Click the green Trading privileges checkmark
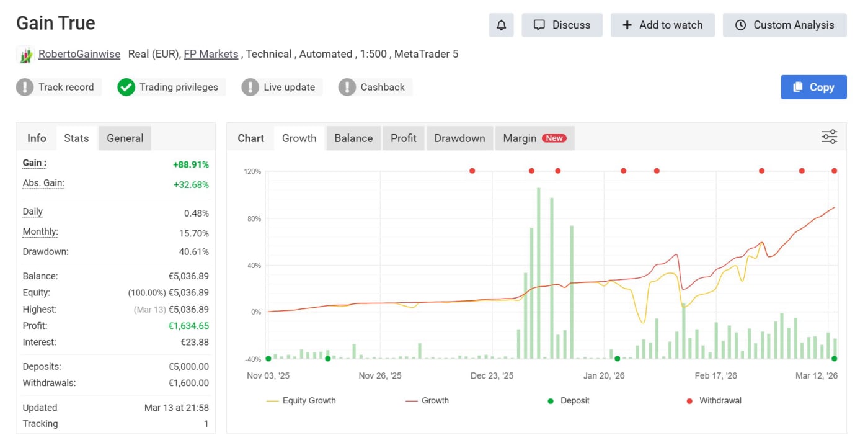Viewport: 868px width, 440px height. click(x=126, y=87)
